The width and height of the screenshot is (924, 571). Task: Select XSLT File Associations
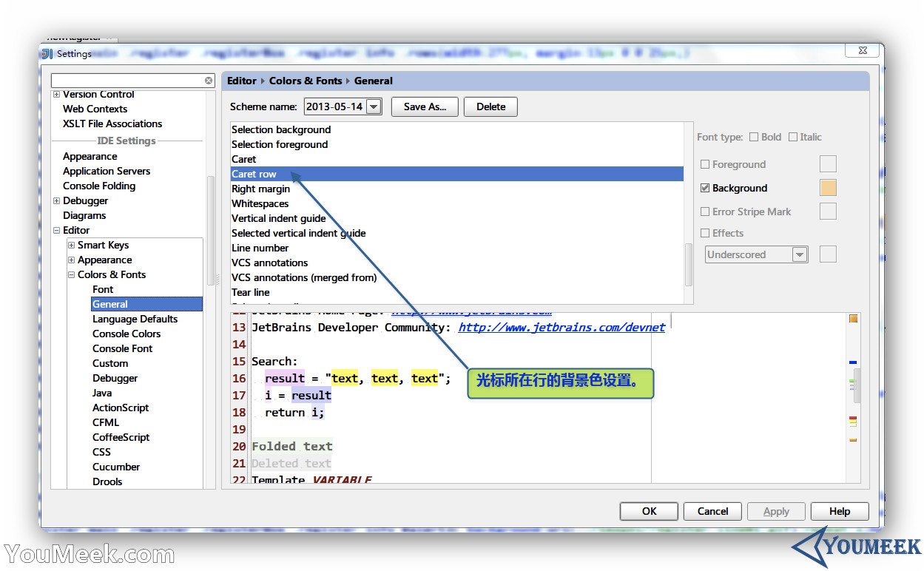(x=112, y=124)
